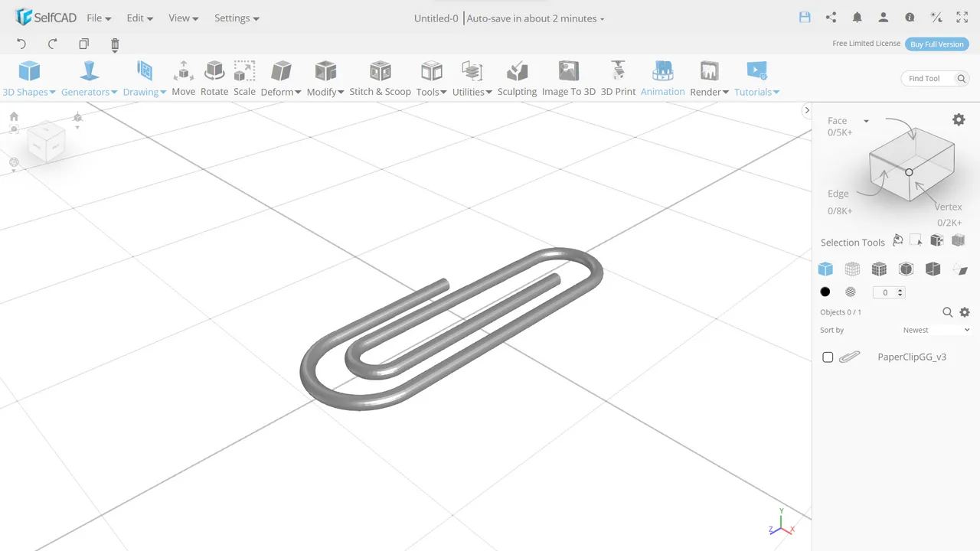Image resolution: width=980 pixels, height=551 pixels.
Task: Open notifications bell
Action: tap(857, 17)
